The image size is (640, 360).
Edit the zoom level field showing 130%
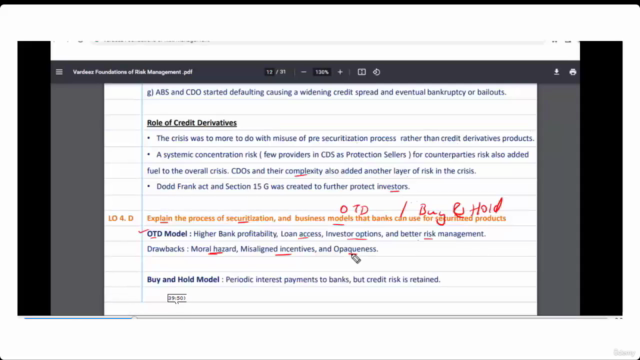pyautogui.click(x=322, y=72)
